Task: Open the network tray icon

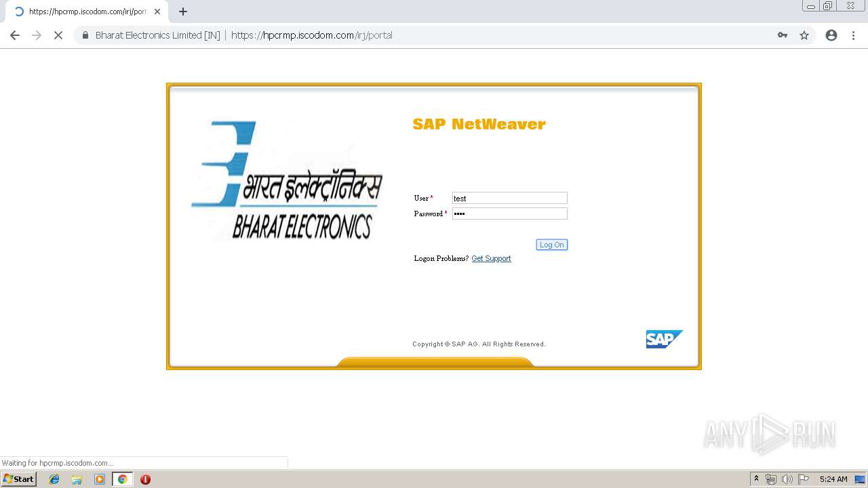Action: 771,479
